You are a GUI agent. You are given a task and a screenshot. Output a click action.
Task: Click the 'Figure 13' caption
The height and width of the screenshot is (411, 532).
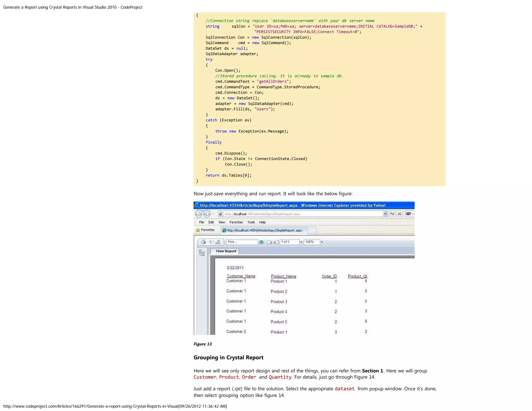pos(203,344)
